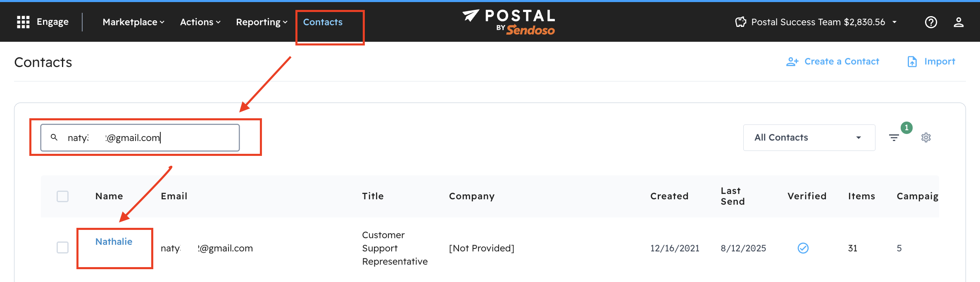Screen dimensions: 980x282
Task: Click the blue verified checkmark icon
Action: point(803,248)
